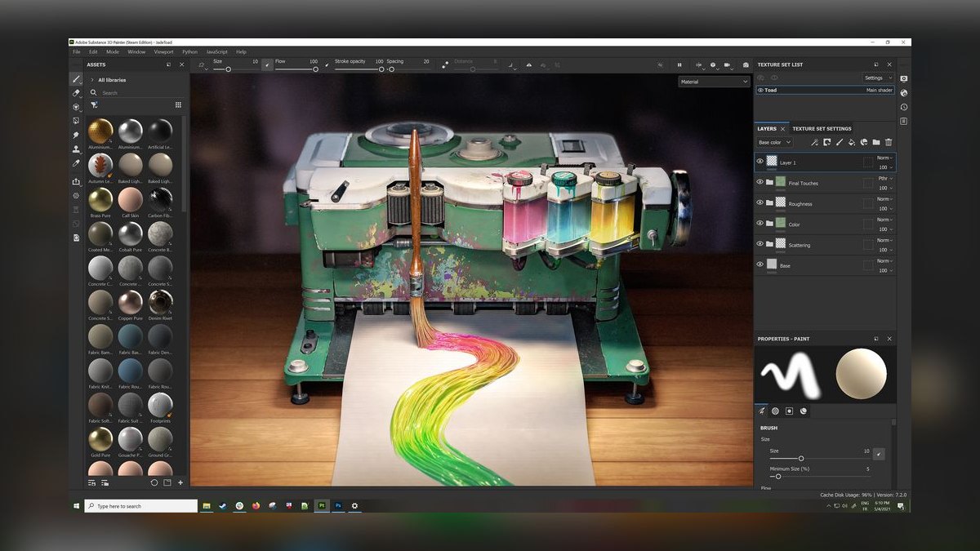980x551 pixels.
Task: Click the Add paint layer brush icon
Action: point(839,142)
